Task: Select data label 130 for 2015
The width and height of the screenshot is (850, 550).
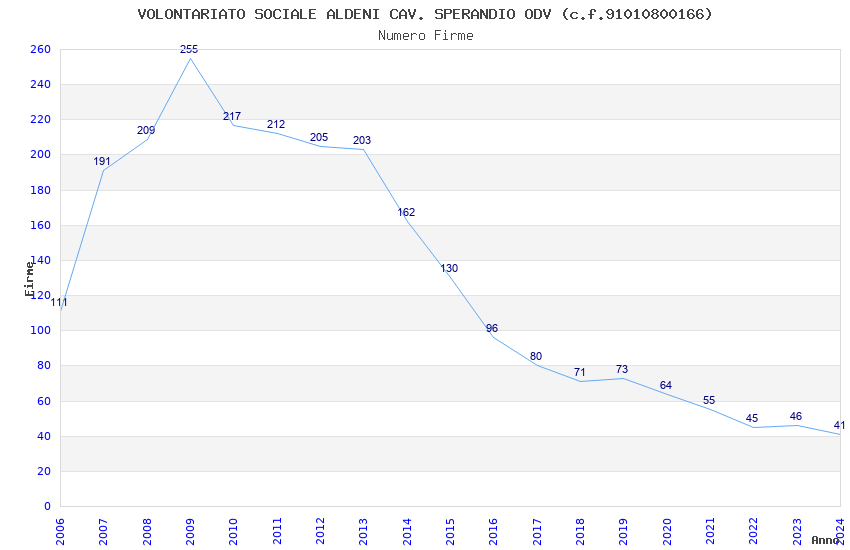Action: coord(449,269)
